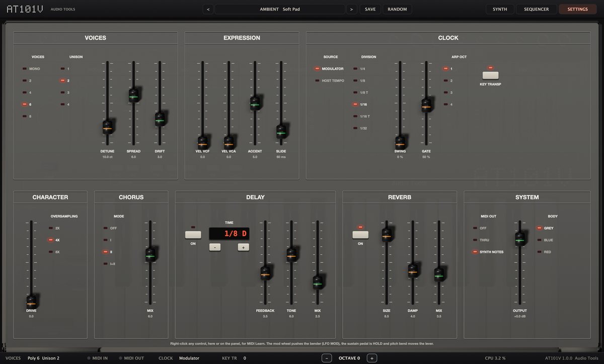Click the KEY TR value in the status bar
The width and height of the screenshot is (604, 364).
coord(245,358)
